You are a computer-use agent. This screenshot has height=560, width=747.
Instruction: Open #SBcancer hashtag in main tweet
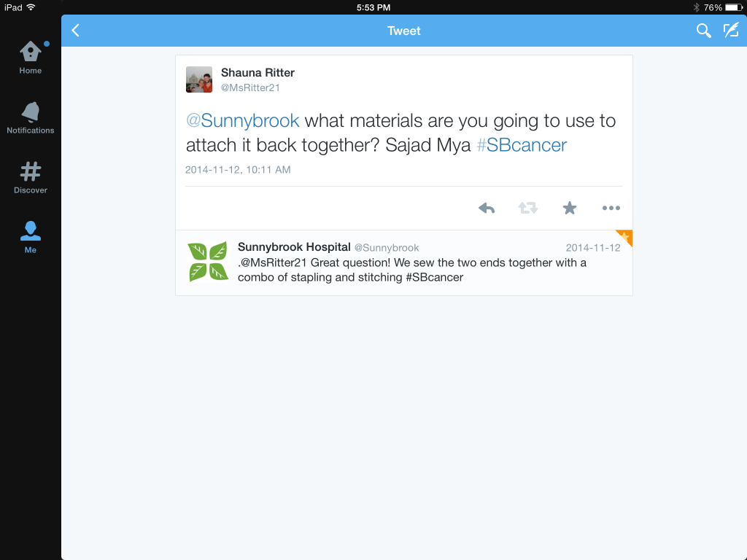tap(522, 145)
